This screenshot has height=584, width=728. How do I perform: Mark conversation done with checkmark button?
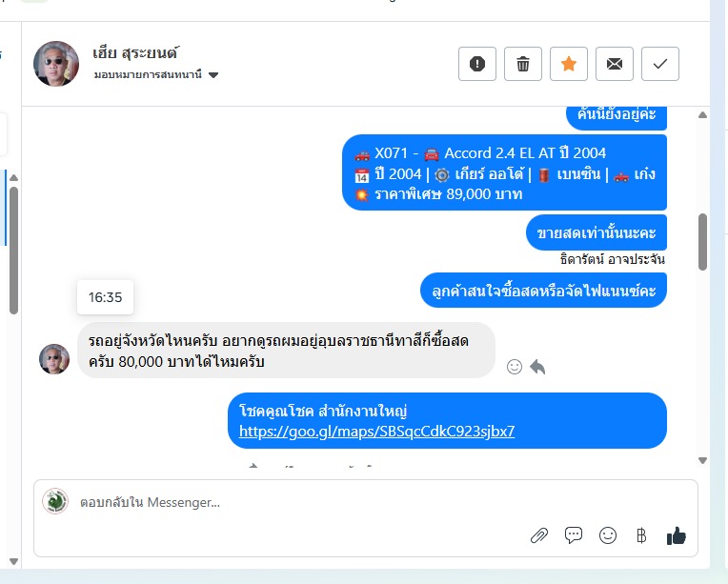[x=659, y=64]
